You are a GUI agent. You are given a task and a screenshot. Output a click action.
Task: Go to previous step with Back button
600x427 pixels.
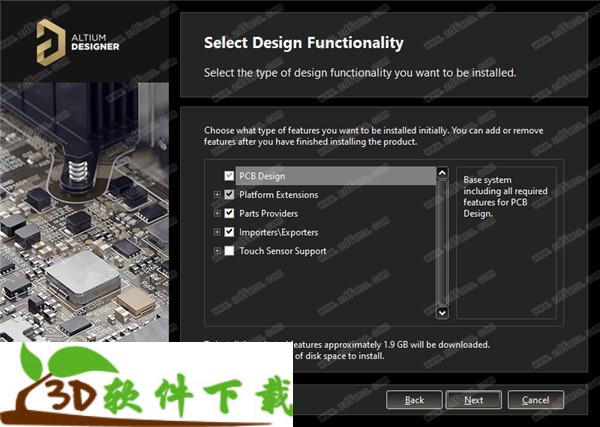pyautogui.click(x=414, y=400)
